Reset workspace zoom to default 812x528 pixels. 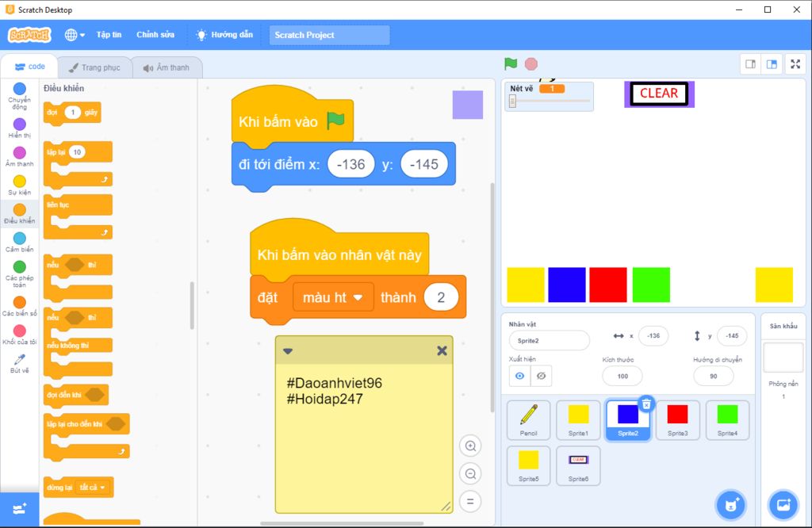pos(470,501)
